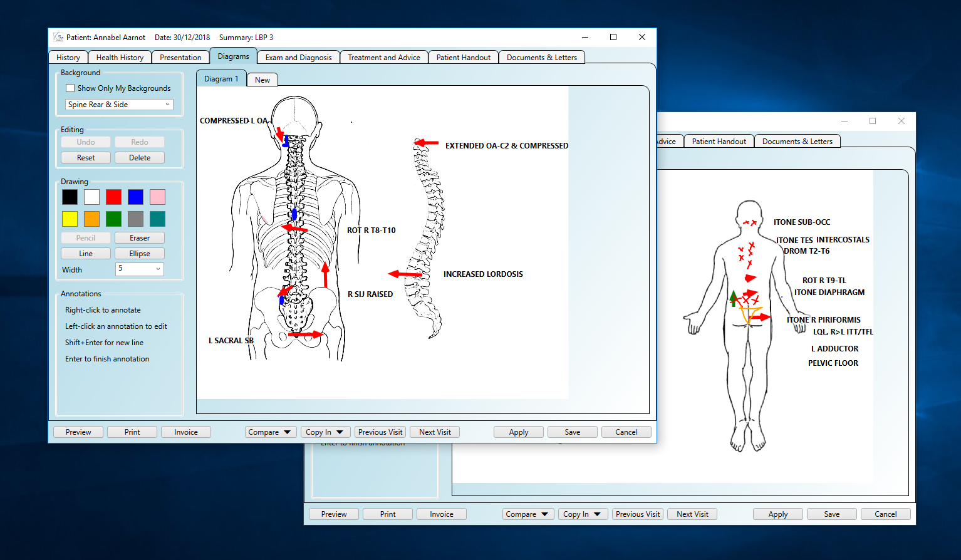Click Previous Visit to view earlier diagrams
The width and height of the screenshot is (961, 560).
pyautogui.click(x=380, y=432)
